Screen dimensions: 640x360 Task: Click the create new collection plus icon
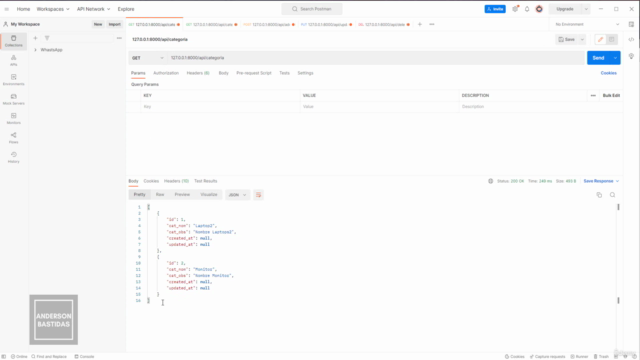point(35,38)
